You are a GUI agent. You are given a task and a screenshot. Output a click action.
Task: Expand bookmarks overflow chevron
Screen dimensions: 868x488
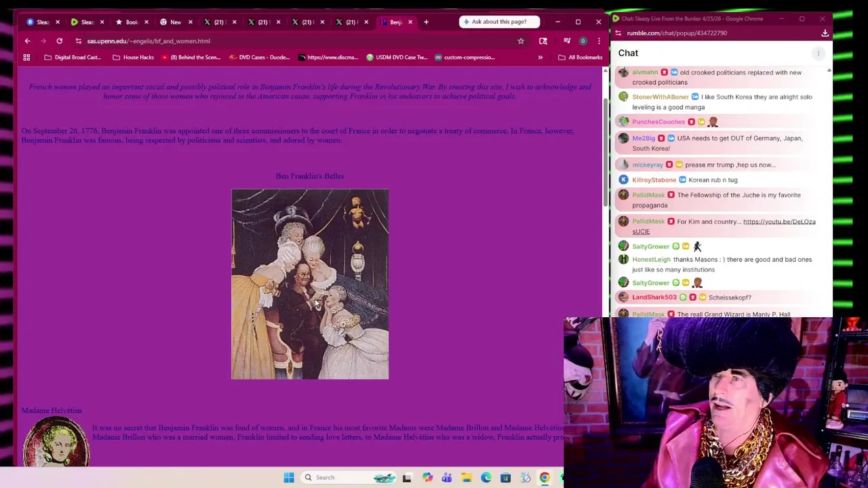tap(540, 57)
